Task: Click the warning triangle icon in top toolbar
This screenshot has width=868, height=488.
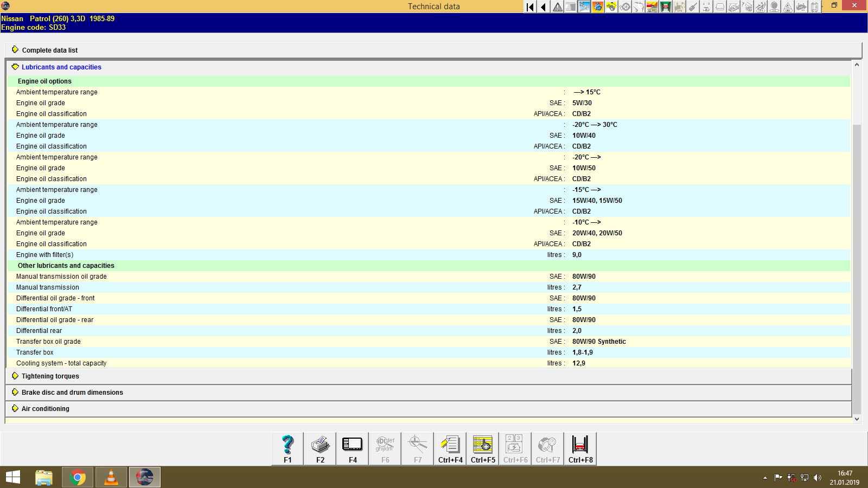Action: coord(557,7)
